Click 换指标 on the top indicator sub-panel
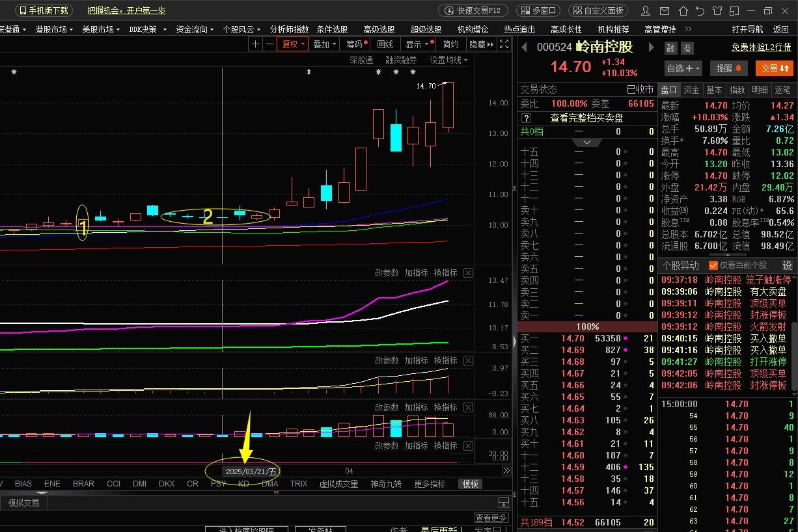This screenshot has width=798, height=532. click(446, 273)
